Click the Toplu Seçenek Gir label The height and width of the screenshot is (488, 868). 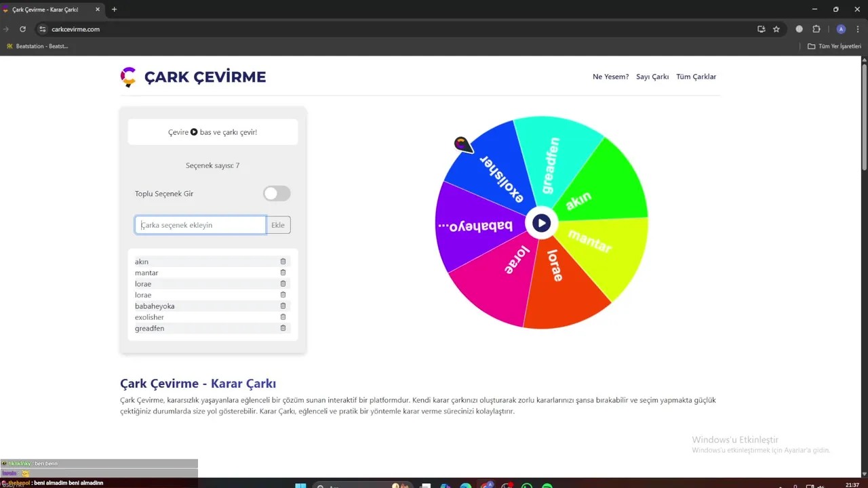[164, 194]
